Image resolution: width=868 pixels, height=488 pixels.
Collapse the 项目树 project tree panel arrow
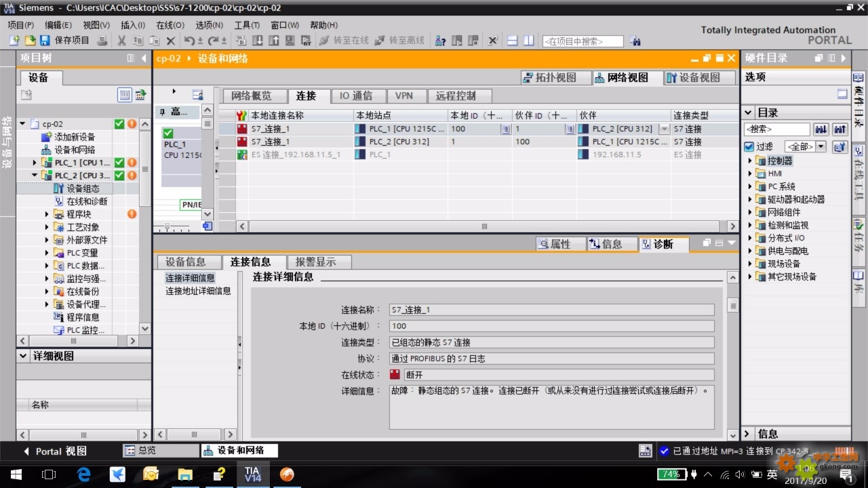click(x=143, y=58)
